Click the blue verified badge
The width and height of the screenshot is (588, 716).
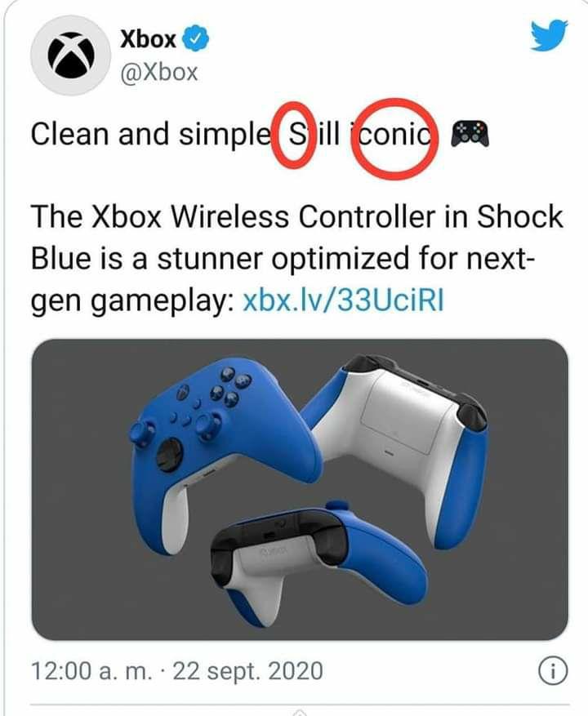(196, 40)
